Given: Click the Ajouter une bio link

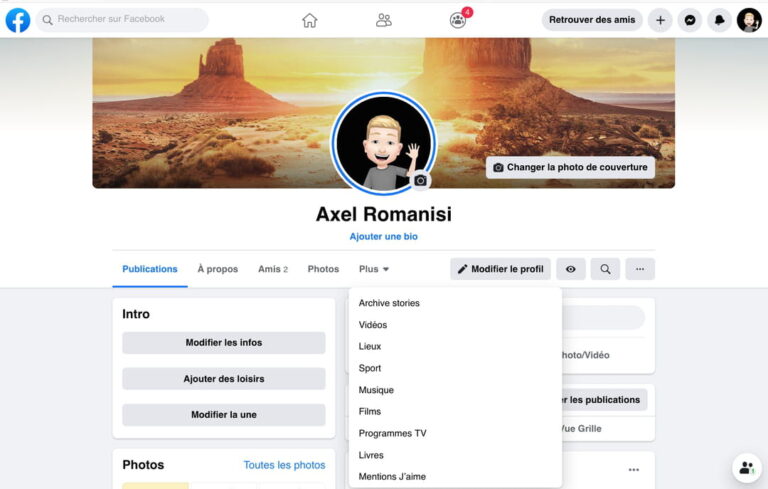Looking at the screenshot, I should point(384,236).
